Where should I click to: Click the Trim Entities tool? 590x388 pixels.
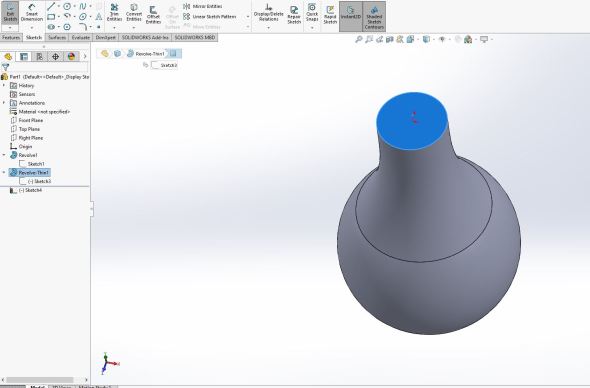tap(114, 12)
